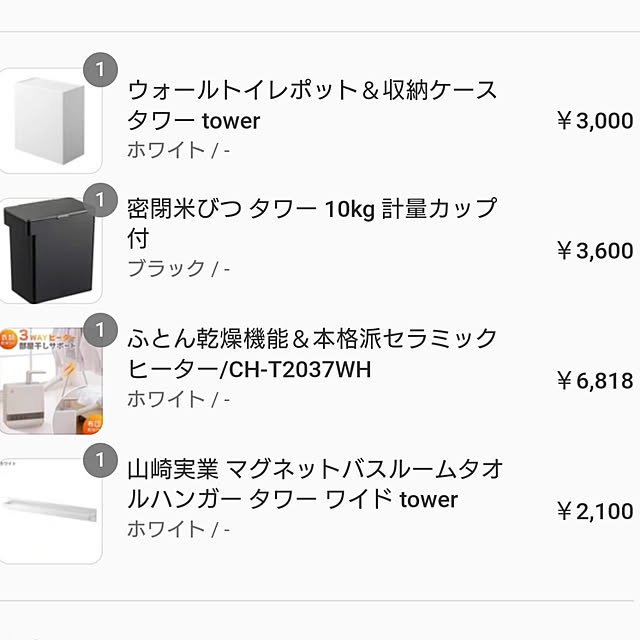Click the ￥2,100 price
Screen dimensions: 640x640
tap(595, 511)
